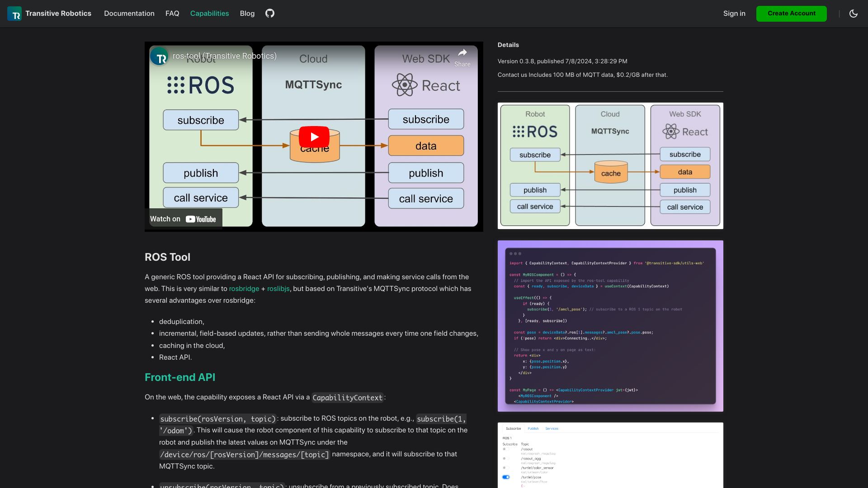Click the /device/ros/[rosVersion]/messages/[topic] code
The height and width of the screenshot is (488, 868).
tap(245, 455)
